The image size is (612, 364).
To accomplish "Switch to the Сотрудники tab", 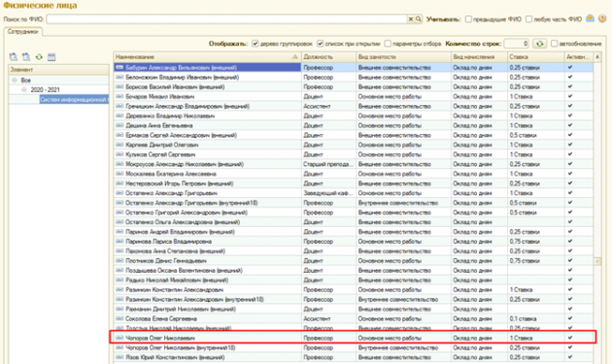I will point(22,32).
